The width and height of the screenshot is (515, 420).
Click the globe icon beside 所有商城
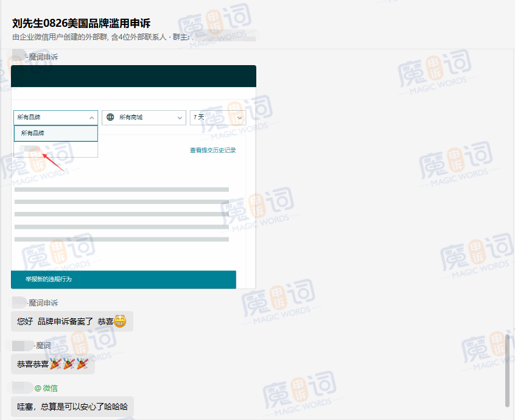[110, 117]
